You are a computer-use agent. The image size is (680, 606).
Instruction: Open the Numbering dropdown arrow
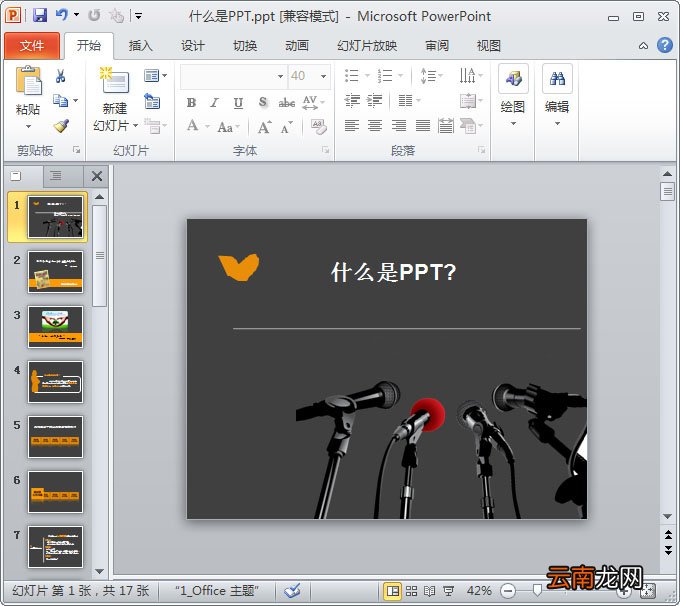click(x=400, y=76)
